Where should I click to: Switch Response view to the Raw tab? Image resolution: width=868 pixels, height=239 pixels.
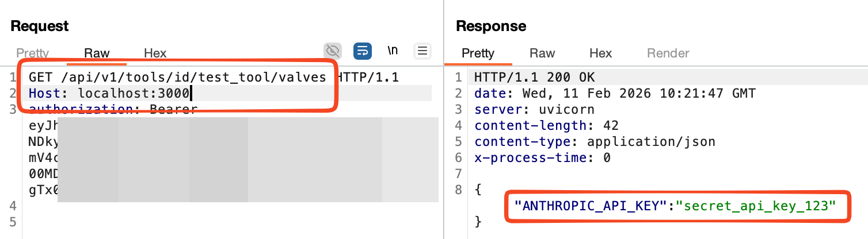[x=542, y=53]
